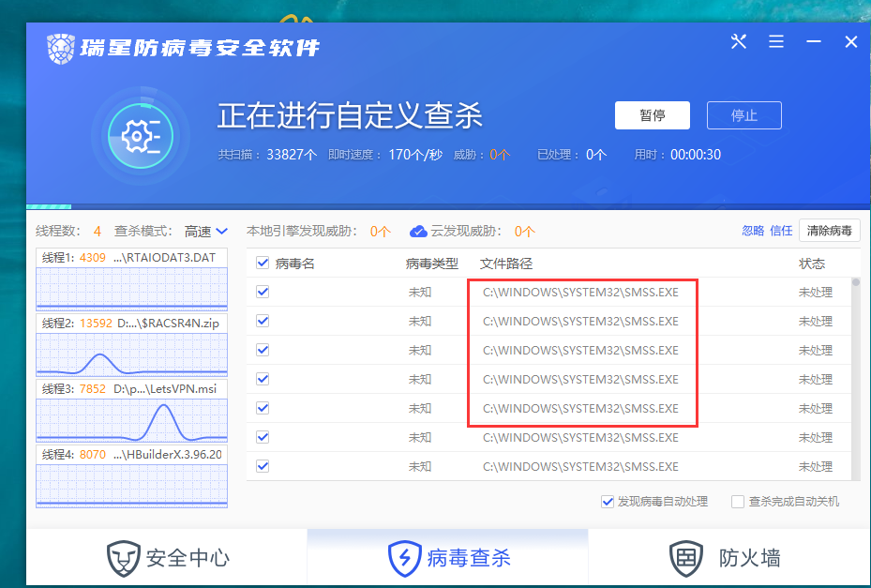The image size is (871, 588).
Task: Minimize the Rising antivirus window
Action: pyautogui.click(x=814, y=41)
